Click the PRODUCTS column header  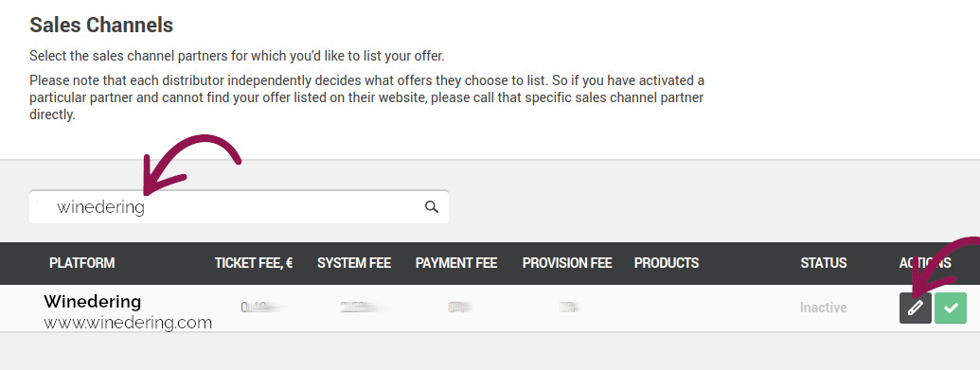[x=667, y=263]
